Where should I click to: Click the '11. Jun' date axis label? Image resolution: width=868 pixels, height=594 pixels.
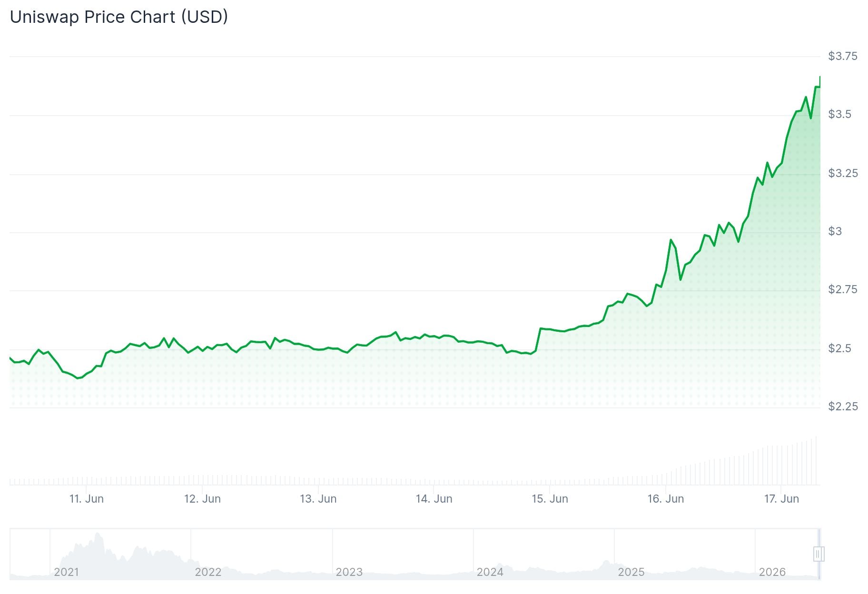pyautogui.click(x=86, y=499)
